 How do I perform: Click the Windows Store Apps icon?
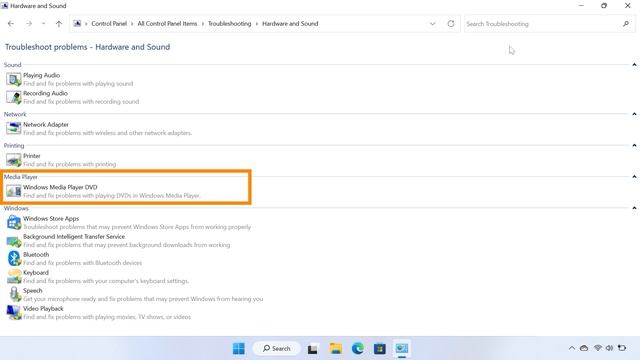click(x=13, y=222)
